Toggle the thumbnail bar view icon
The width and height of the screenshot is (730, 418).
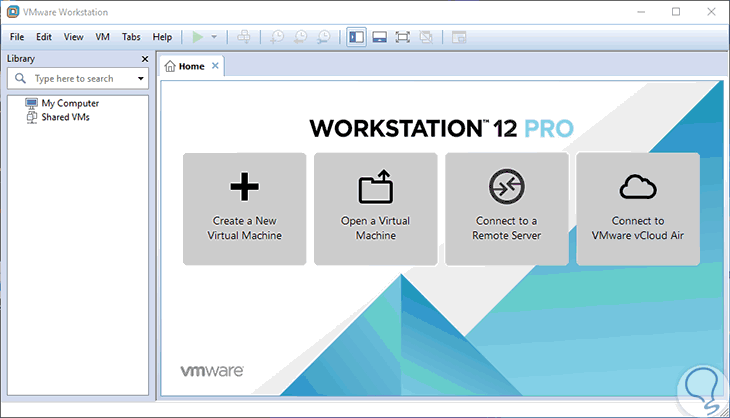379,37
